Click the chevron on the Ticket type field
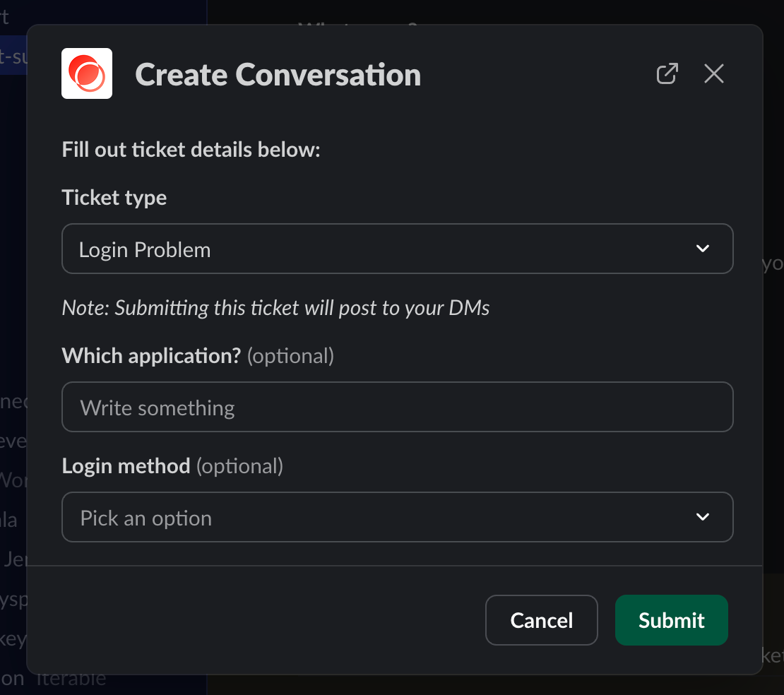Screen dimensions: 784x695 (702, 249)
